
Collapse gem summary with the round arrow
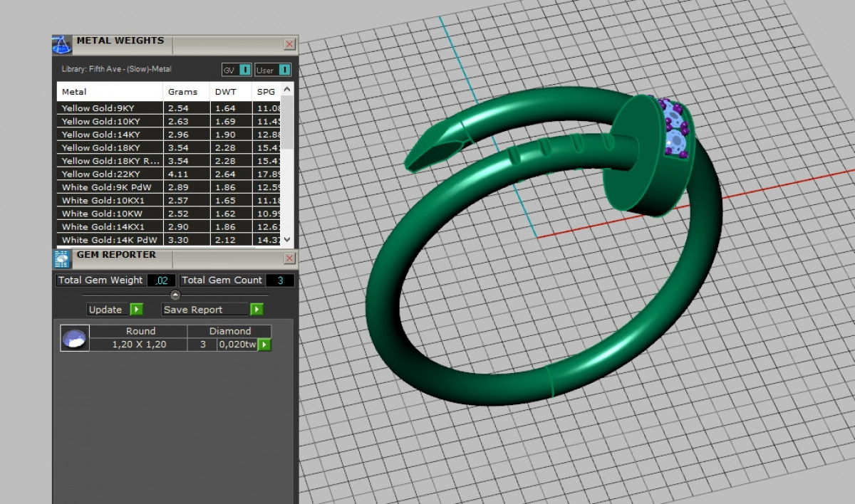click(x=175, y=295)
